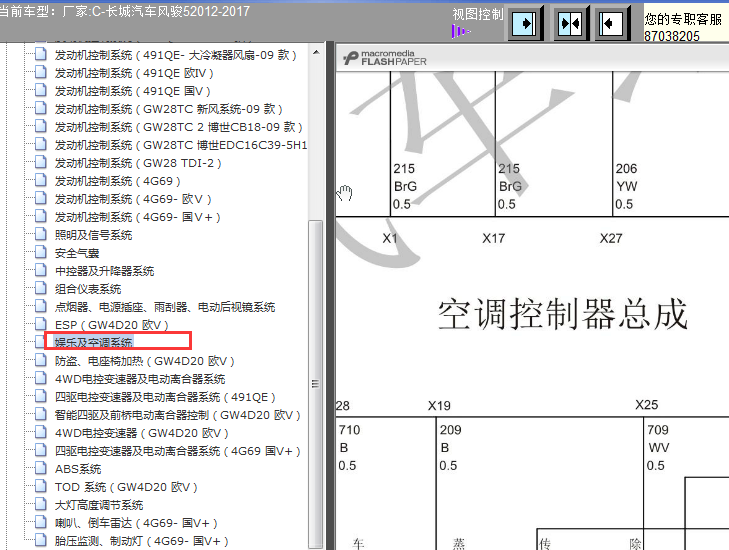This screenshot has width=729, height=550.
Task: Open 发动机控制系统（491QE 国V）
Action: 133,91
